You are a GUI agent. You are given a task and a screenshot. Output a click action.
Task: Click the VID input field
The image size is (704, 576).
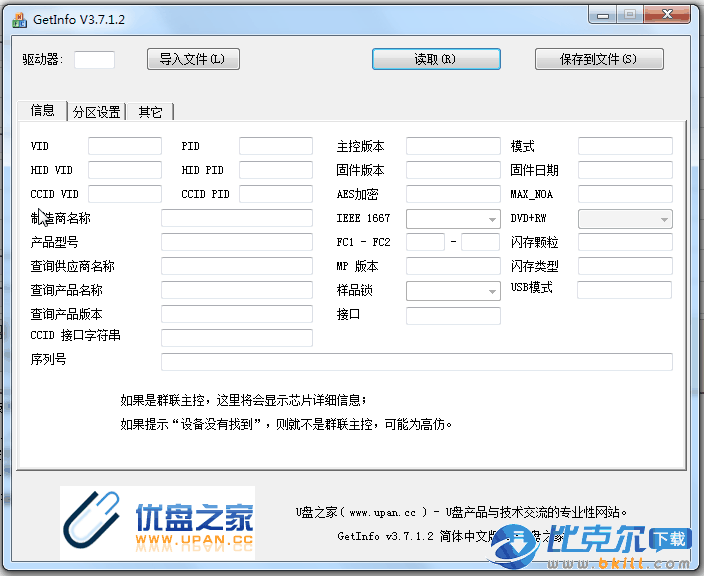point(125,146)
